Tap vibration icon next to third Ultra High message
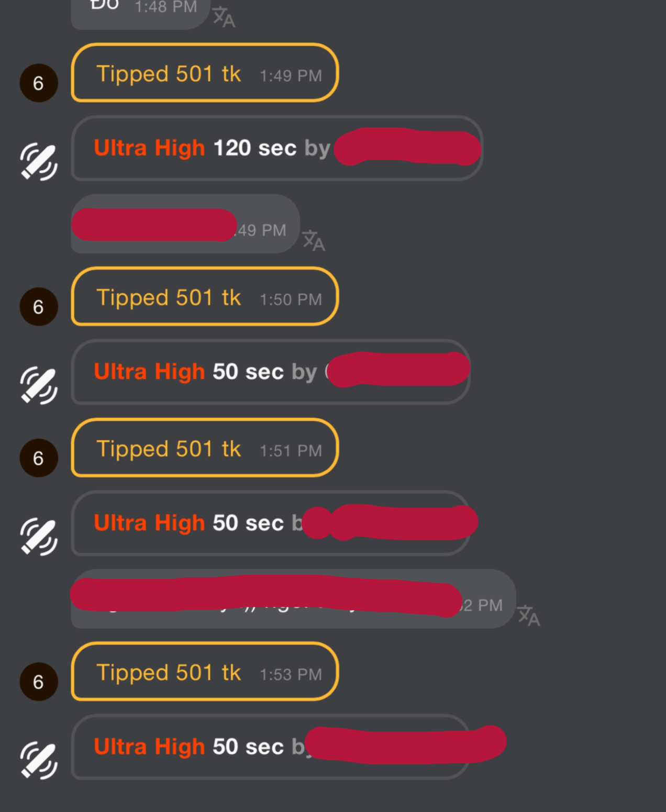This screenshot has height=812, width=666. 39,536
